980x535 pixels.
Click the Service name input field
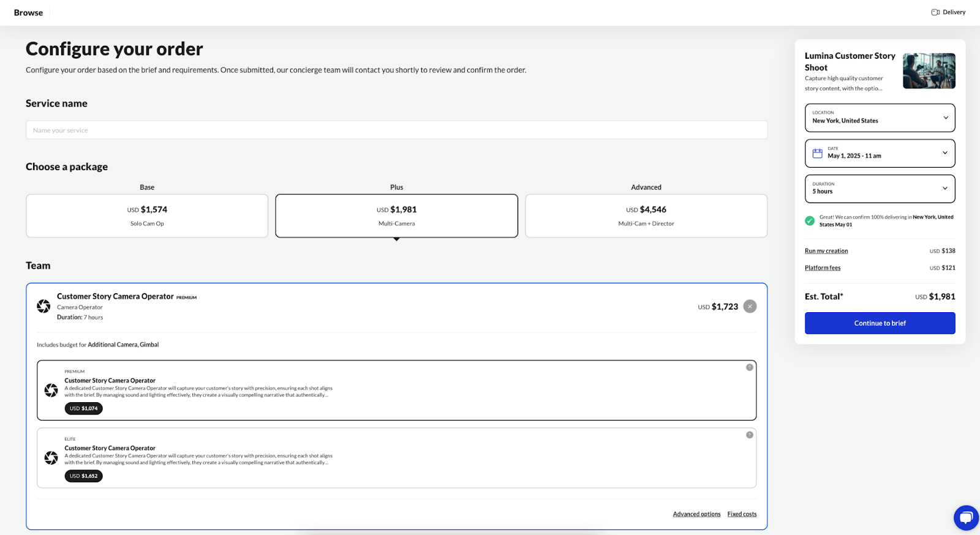(x=396, y=130)
